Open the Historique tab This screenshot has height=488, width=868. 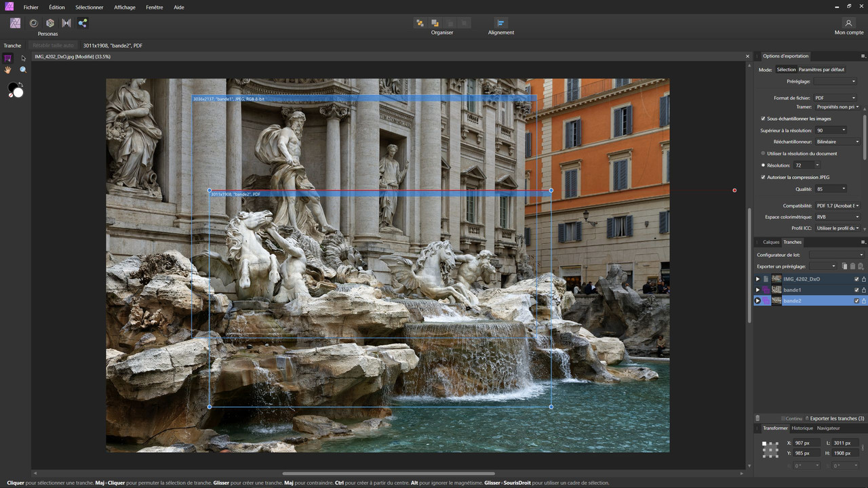[802, 428]
